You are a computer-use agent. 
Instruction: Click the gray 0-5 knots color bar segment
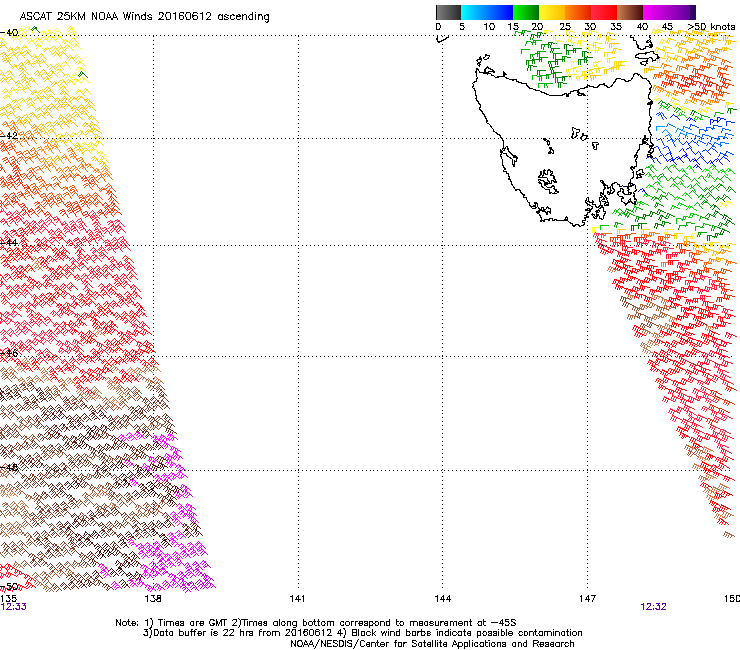(448, 12)
